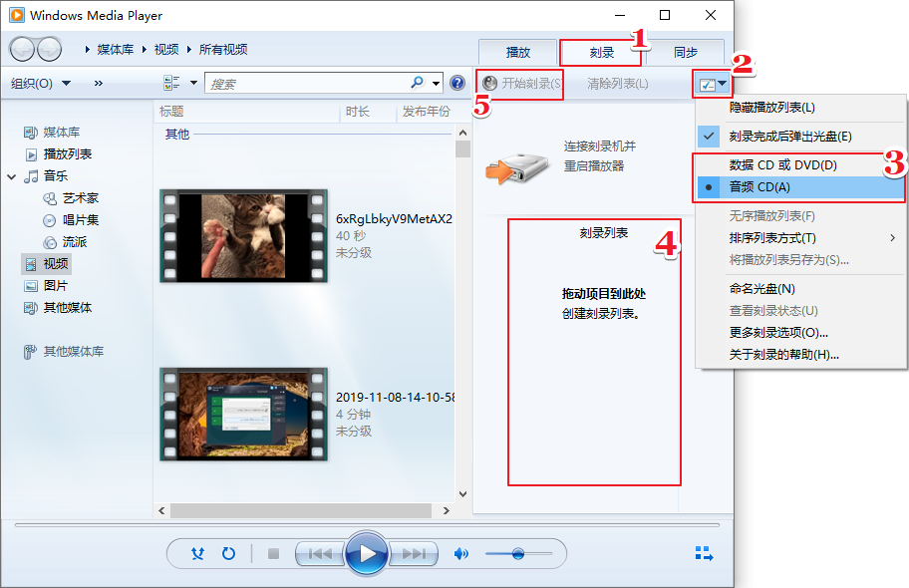The width and height of the screenshot is (909, 588).
Task: Toggle 刻录完成后弹出光盘(E) option
Action: [x=800, y=137]
